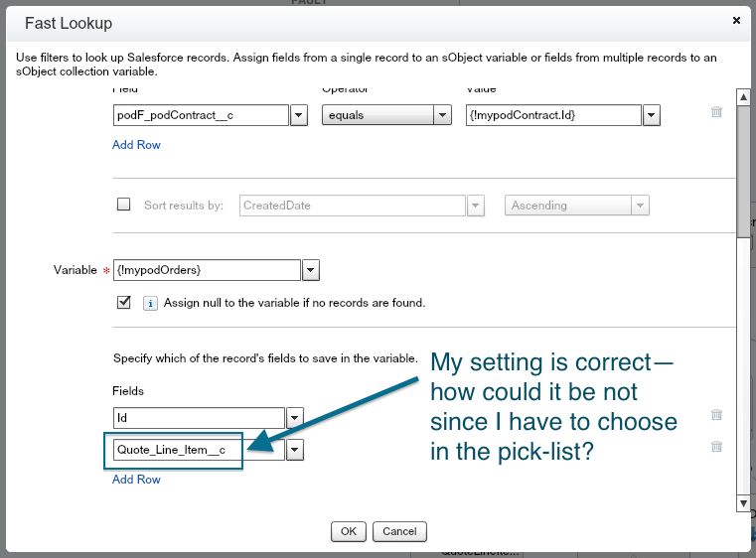The width and height of the screenshot is (756, 558).
Task: Open the podF_podContract__c field dropdown
Action: [298, 115]
